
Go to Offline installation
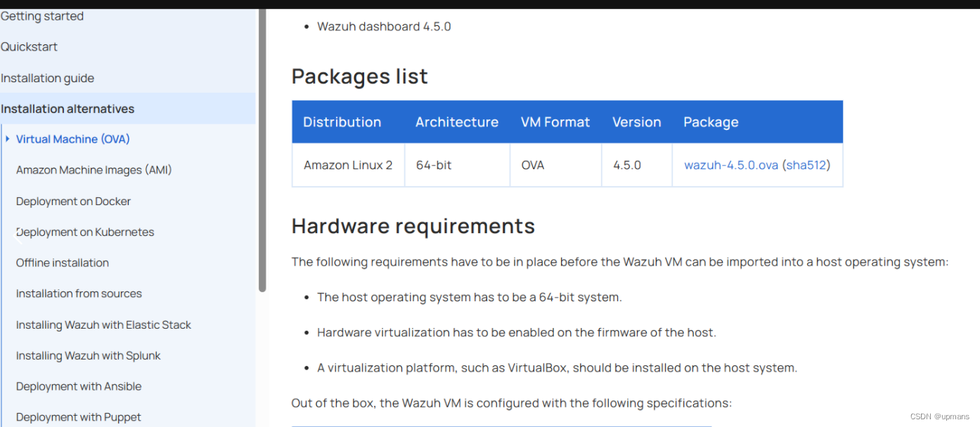click(63, 263)
